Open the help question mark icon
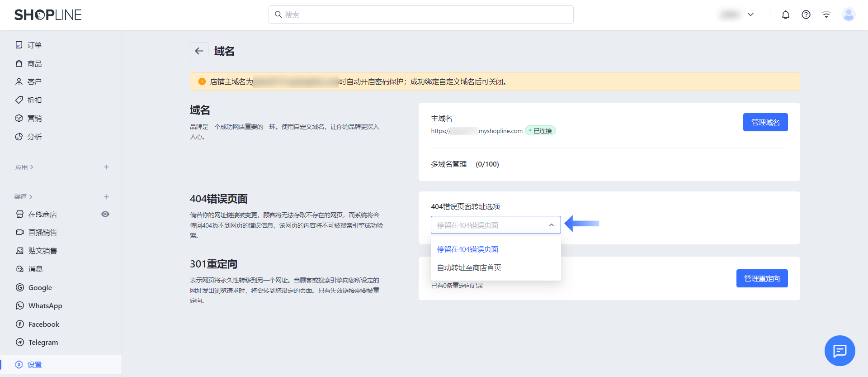Viewport: 868px width, 377px height. (806, 15)
